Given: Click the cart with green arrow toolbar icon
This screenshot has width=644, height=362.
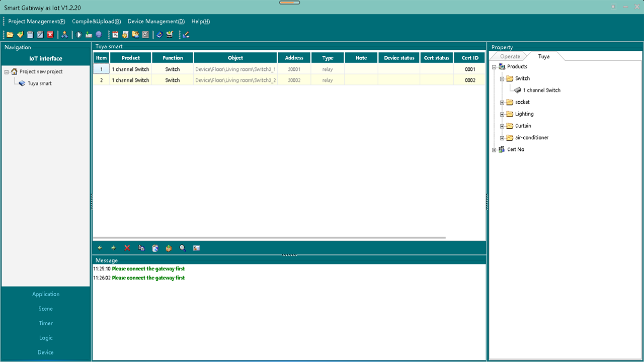Looking at the screenshot, I should click(x=170, y=35).
